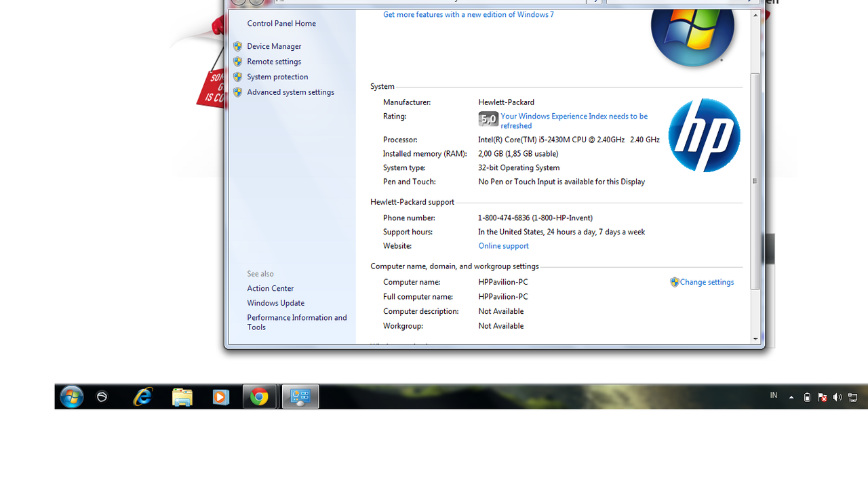This screenshot has width=868, height=488.
Task: Click the volume speaker tray icon
Action: pos(837,398)
